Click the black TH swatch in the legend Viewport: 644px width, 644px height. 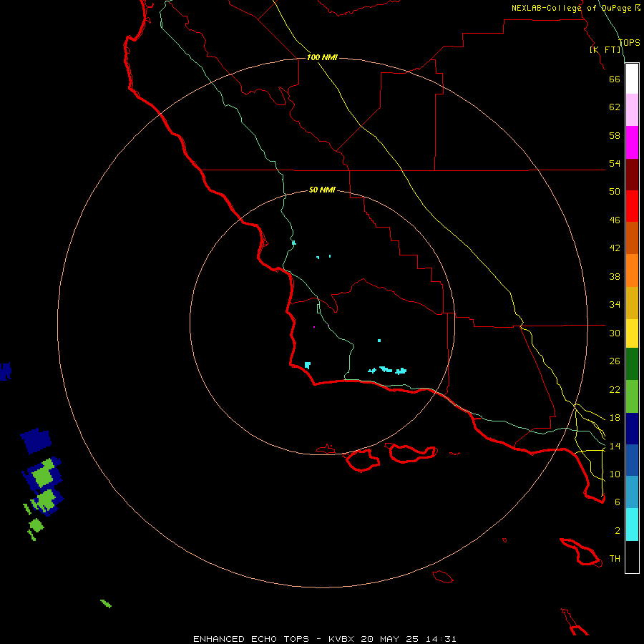632,557
